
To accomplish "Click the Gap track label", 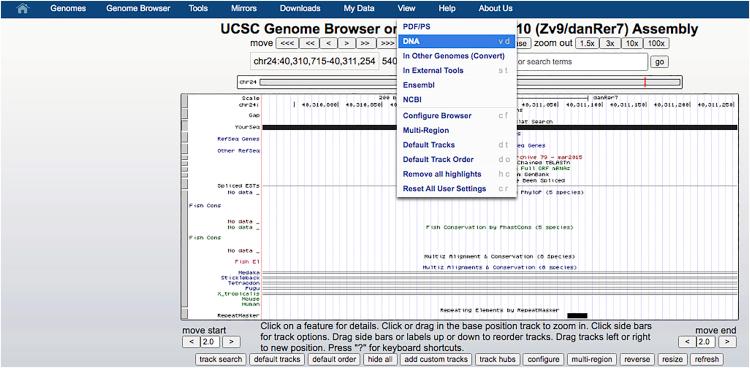I will (254, 115).
